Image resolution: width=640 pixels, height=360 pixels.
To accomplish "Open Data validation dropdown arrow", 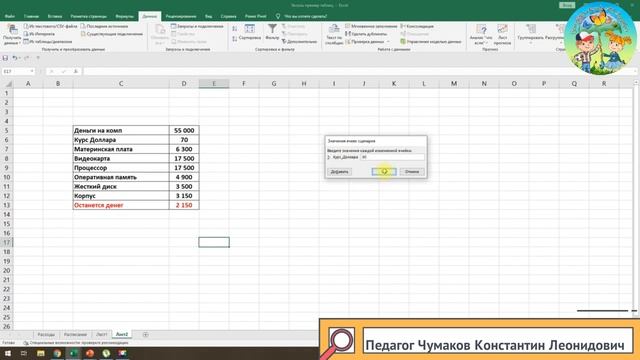I will (x=388, y=42).
